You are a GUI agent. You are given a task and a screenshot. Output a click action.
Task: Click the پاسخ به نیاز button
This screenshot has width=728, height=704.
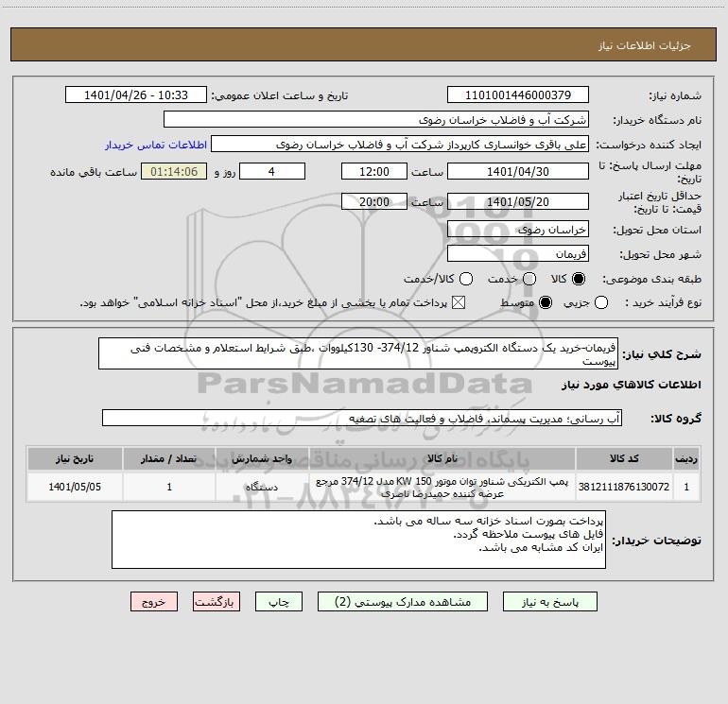click(x=549, y=601)
